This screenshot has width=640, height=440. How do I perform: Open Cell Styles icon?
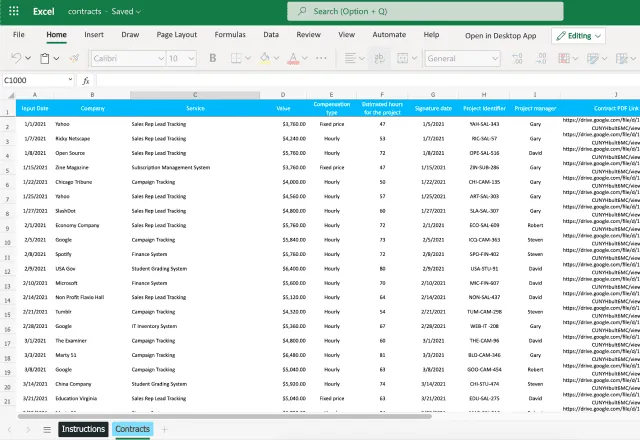click(x=622, y=58)
